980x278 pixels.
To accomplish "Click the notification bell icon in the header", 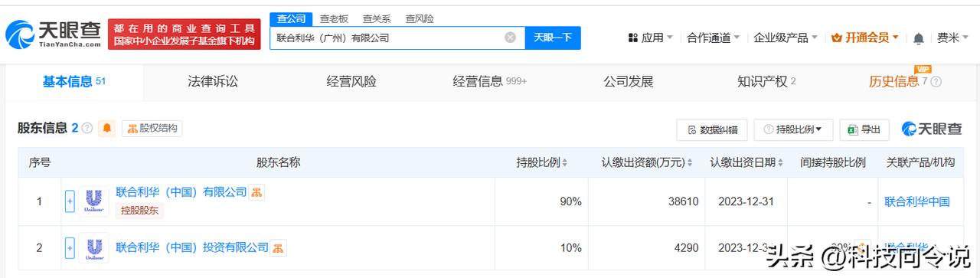I will (x=919, y=38).
